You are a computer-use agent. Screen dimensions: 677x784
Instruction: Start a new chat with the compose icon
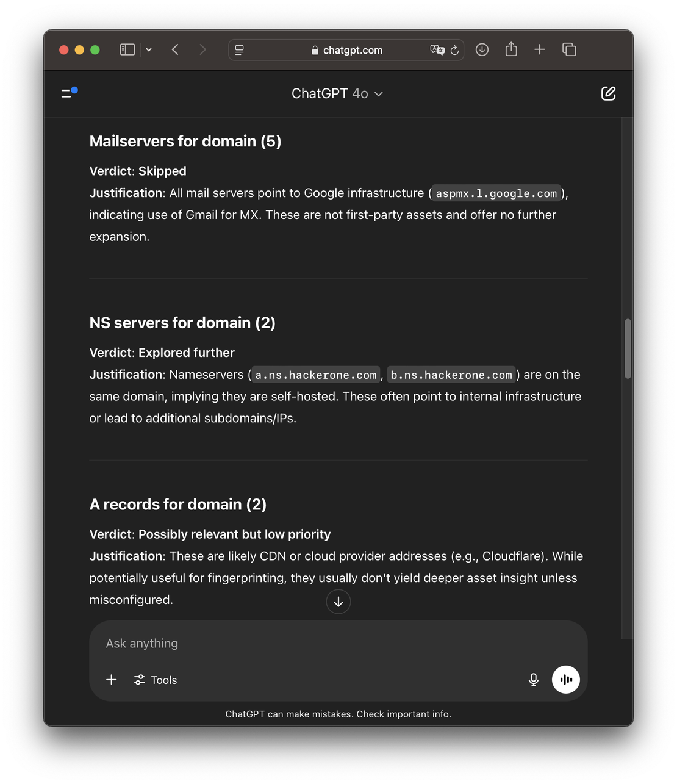[x=608, y=93]
